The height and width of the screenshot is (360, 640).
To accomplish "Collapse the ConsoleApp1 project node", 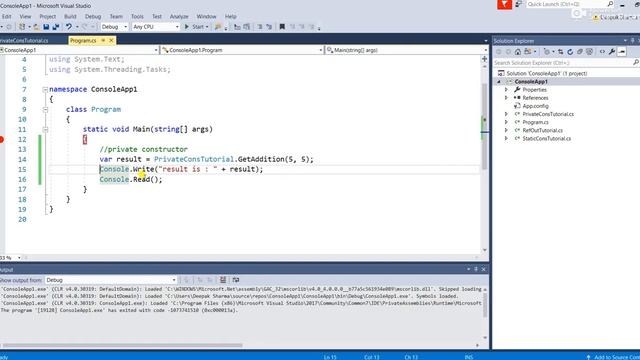I will click(x=499, y=82).
